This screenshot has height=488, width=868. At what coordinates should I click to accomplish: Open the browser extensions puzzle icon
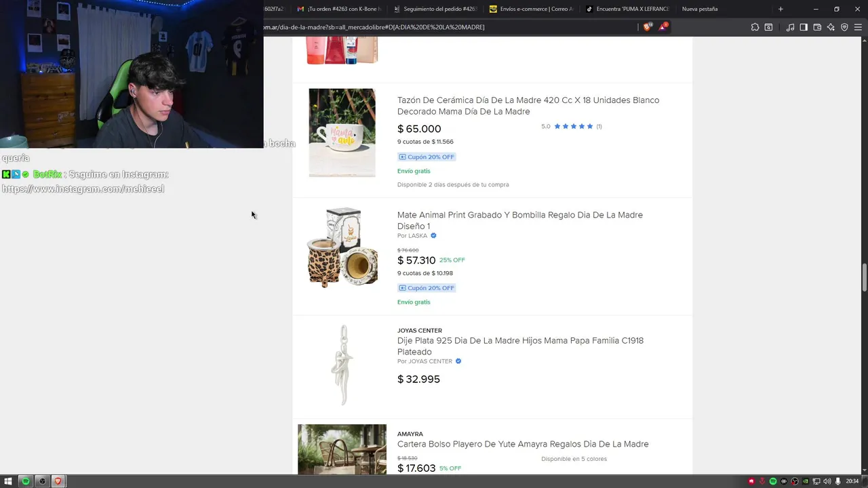click(755, 27)
